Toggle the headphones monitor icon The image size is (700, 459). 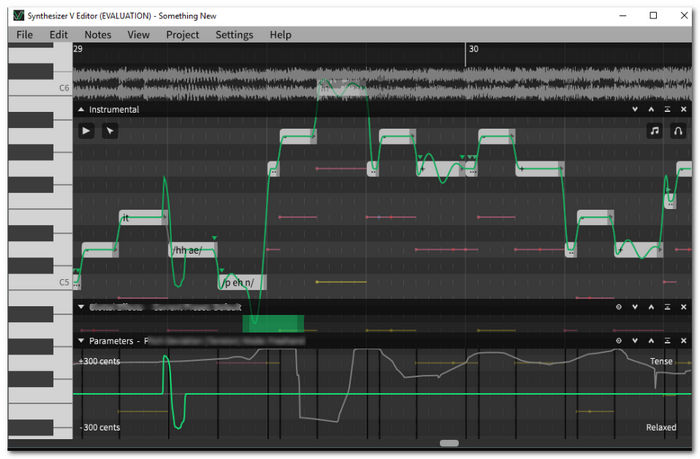pyautogui.click(x=678, y=131)
